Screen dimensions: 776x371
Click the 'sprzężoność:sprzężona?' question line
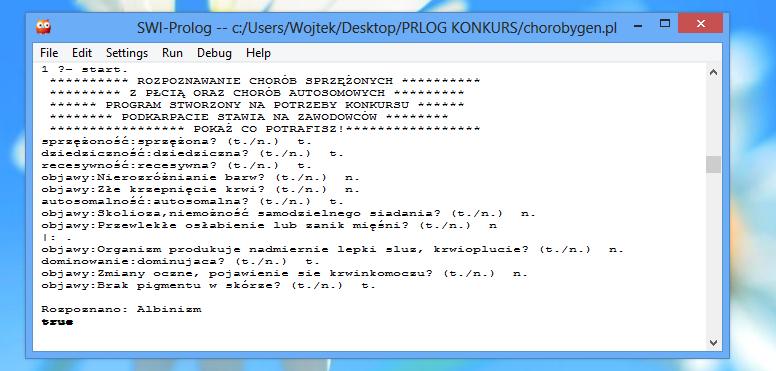176,141
